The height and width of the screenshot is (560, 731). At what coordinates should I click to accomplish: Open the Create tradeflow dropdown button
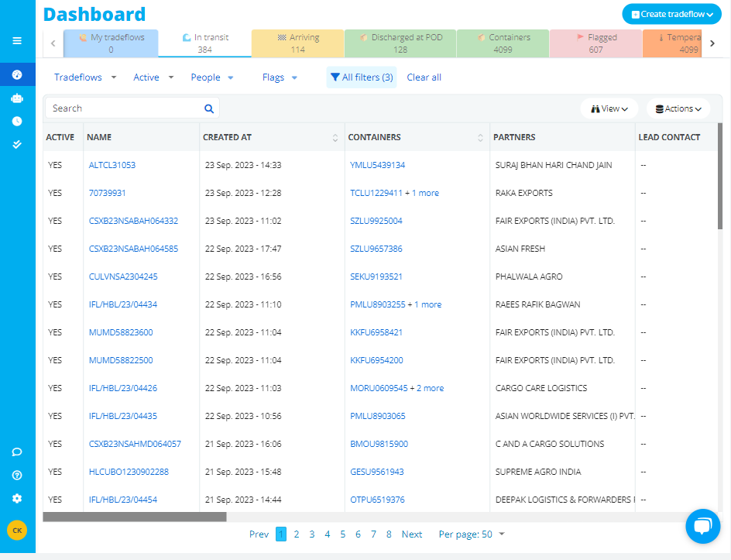(671, 14)
